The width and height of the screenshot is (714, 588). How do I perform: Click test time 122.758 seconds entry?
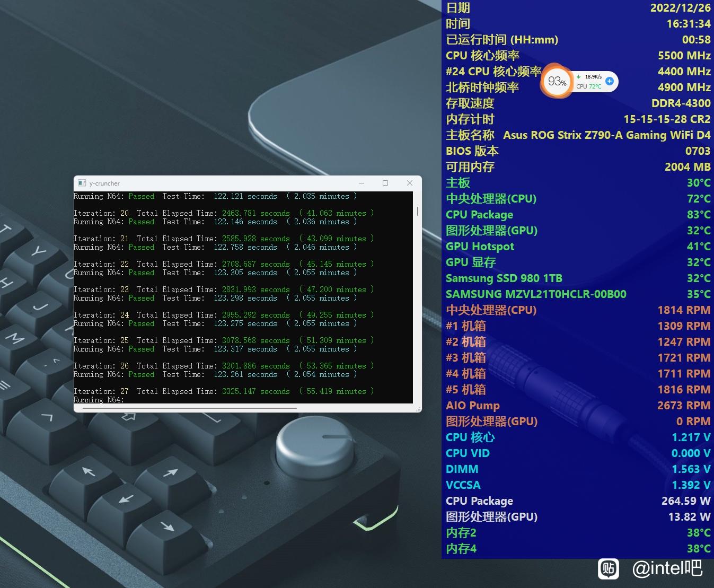(245, 247)
